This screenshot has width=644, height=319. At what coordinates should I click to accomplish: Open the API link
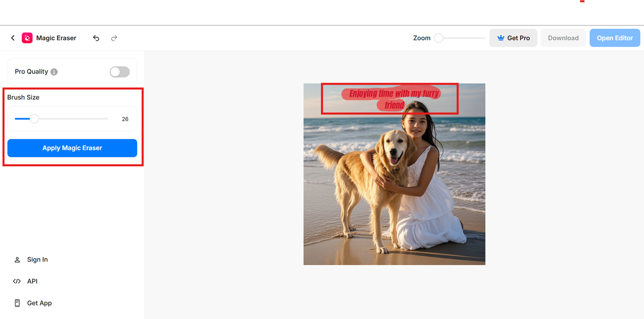click(x=32, y=281)
